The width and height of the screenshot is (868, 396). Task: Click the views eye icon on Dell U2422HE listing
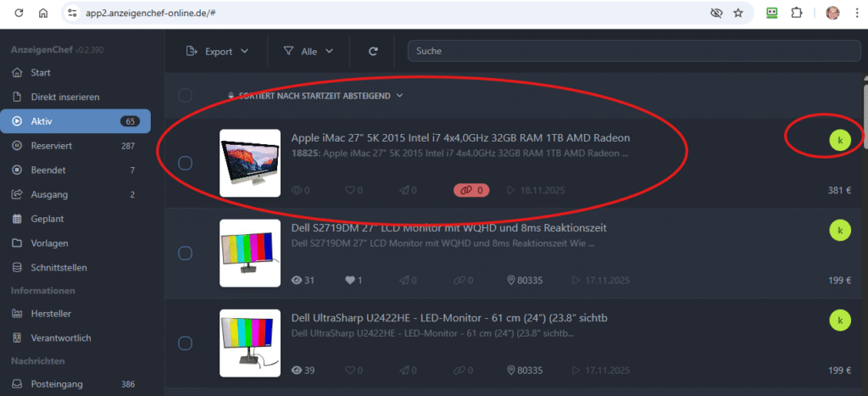click(297, 371)
